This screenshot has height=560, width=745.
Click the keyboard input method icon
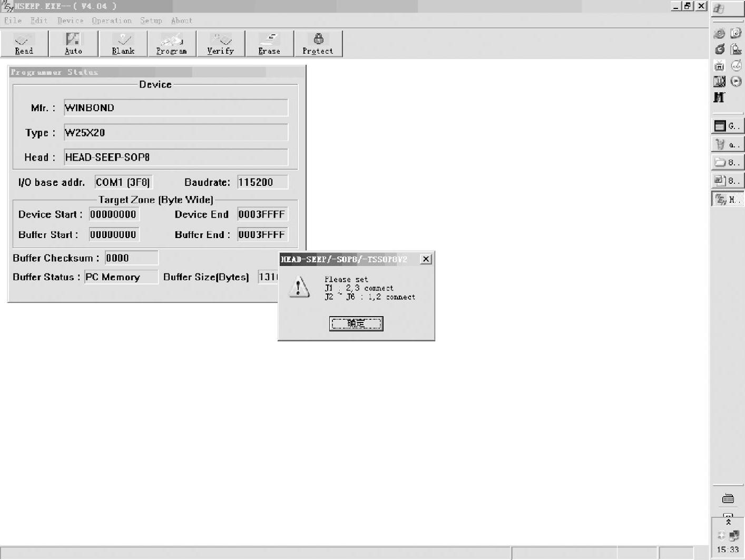point(728,498)
